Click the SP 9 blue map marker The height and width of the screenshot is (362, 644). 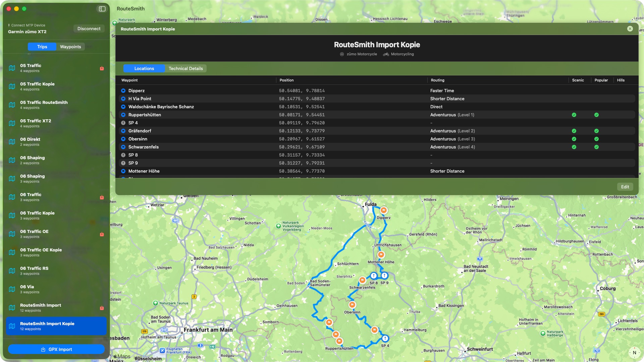click(384, 276)
